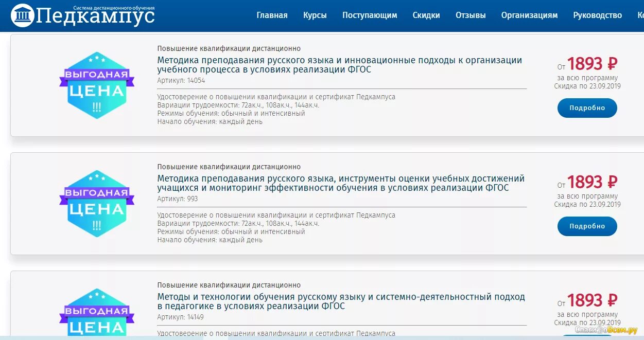Click 'Начало обучения: каждый день' in article 14054 card
Viewport: 644px width, 340px height.
(x=210, y=122)
